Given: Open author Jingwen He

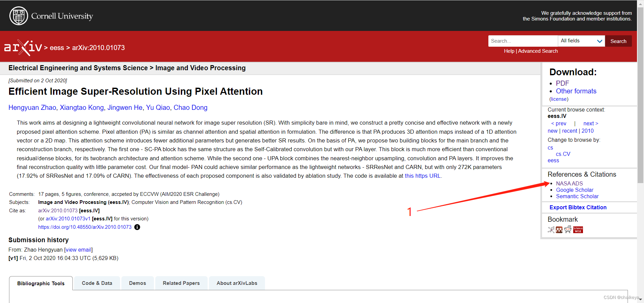Looking at the screenshot, I should point(125,107).
